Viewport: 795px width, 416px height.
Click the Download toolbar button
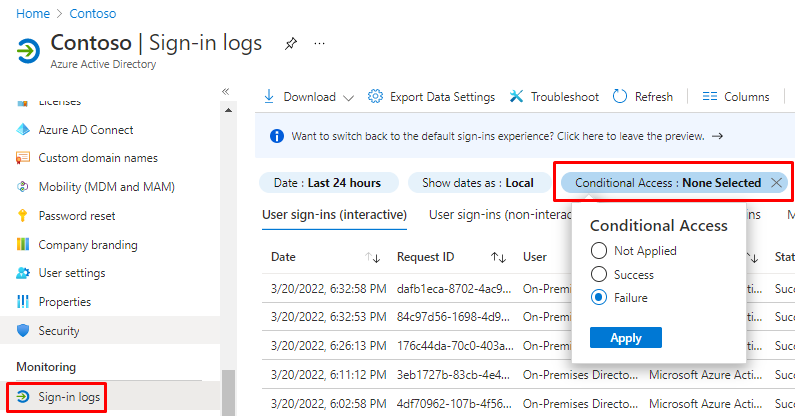tap(300, 97)
